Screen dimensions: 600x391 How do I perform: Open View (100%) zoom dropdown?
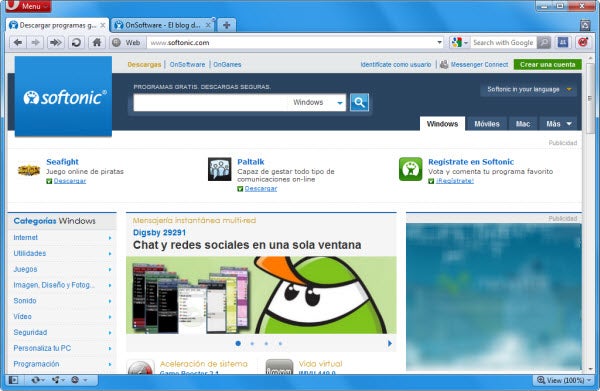[564, 380]
